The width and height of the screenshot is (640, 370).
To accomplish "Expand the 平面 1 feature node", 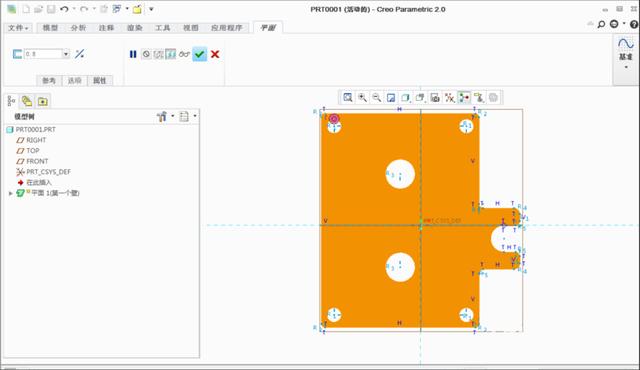I will tap(11, 193).
